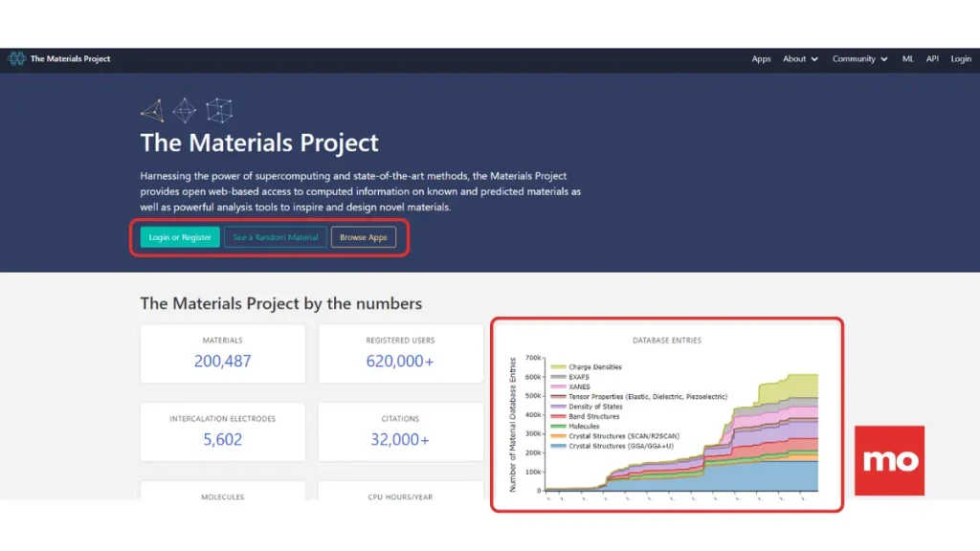Toggle the XANES legend entry
980x551 pixels.
click(579, 386)
